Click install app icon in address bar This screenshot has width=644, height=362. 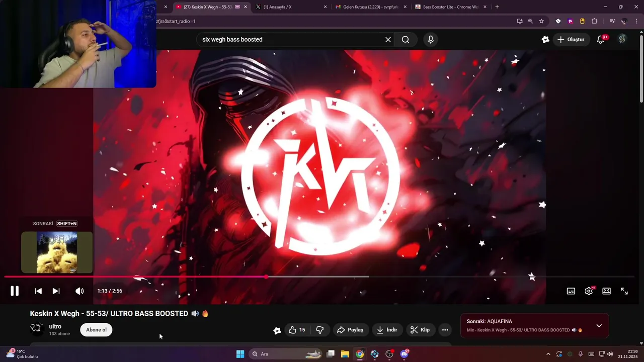[x=520, y=21]
